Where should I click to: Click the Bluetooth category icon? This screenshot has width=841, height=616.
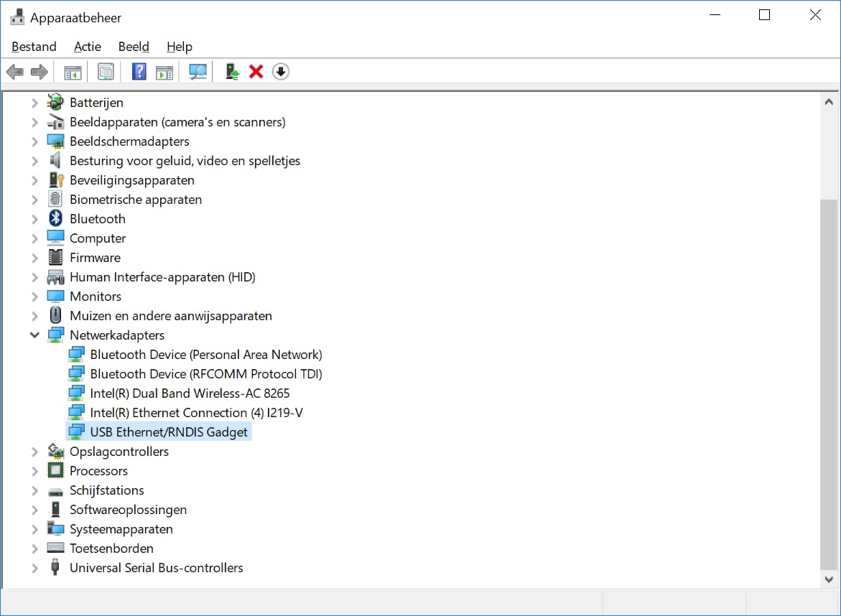55,218
